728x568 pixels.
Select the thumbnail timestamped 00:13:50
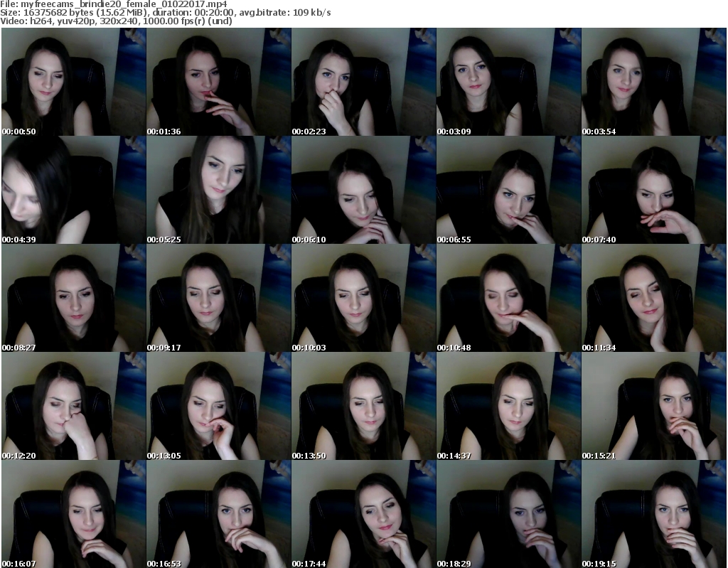[363, 406]
